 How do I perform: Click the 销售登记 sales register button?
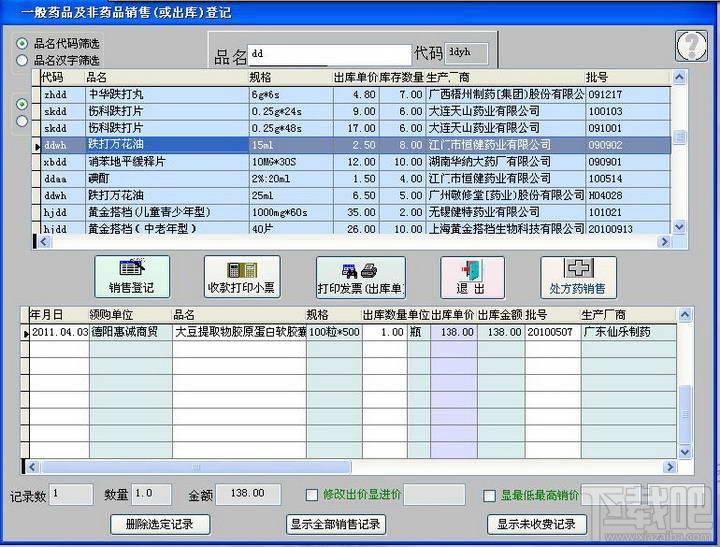132,277
